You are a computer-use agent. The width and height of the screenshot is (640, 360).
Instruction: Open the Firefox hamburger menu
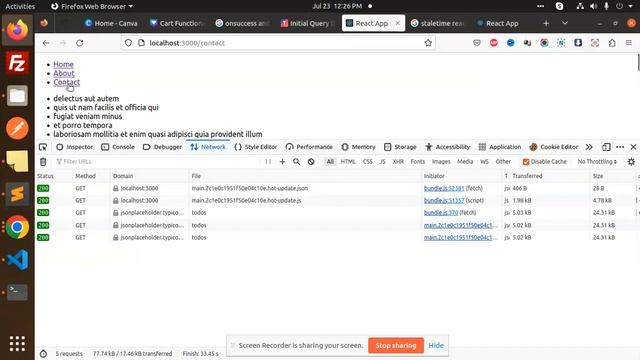629,43
